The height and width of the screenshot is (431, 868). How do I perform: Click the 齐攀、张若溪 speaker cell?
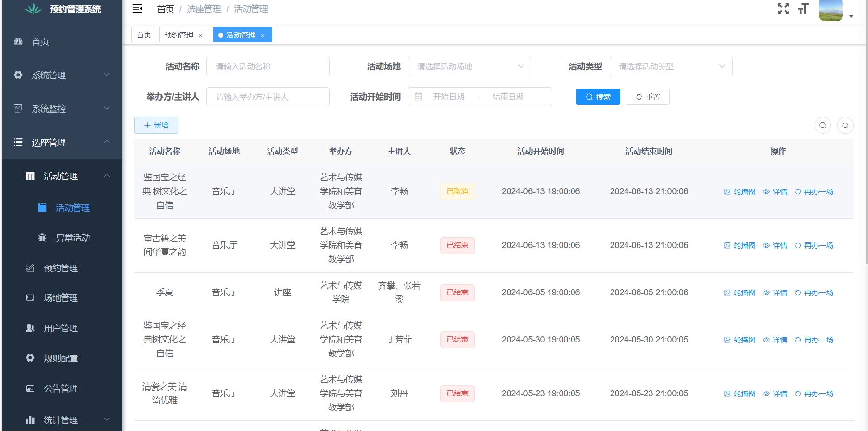(399, 292)
